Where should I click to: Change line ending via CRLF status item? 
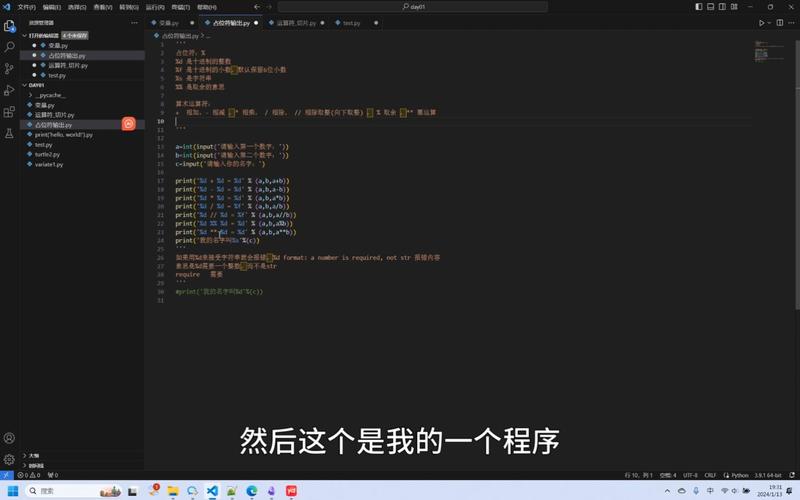pos(710,475)
